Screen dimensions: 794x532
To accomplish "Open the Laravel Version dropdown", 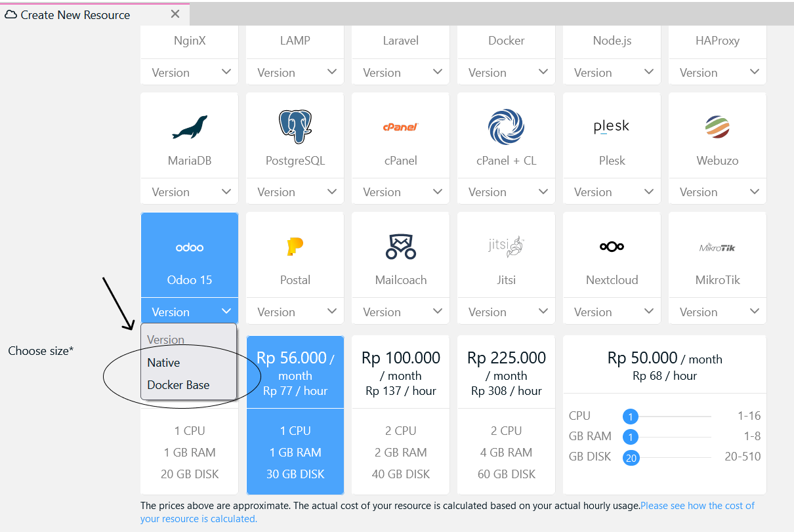I will pyautogui.click(x=400, y=72).
